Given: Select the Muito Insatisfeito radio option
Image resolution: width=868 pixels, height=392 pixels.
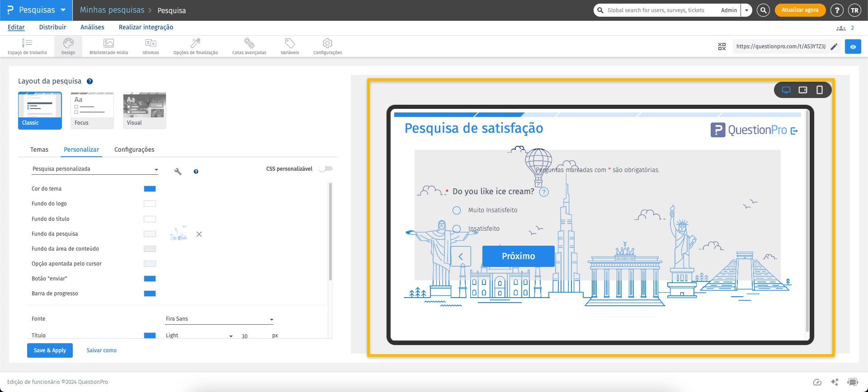Looking at the screenshot, I should (x=457, y=210).
